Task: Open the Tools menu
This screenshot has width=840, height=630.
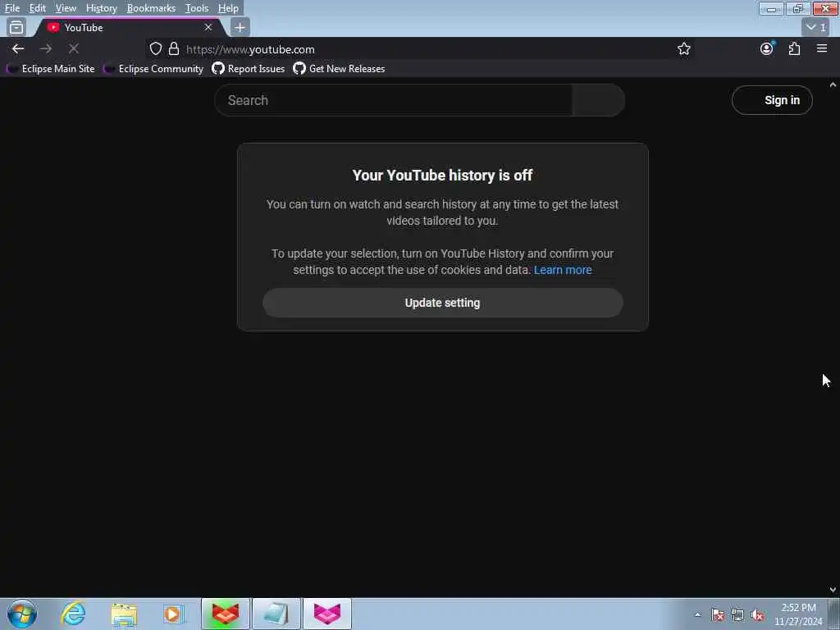Action: 197,8
